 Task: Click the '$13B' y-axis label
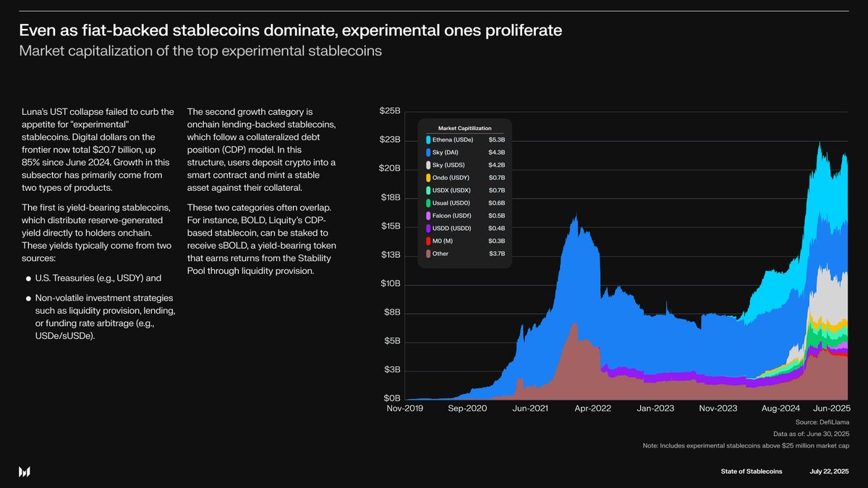coord(389,254)
